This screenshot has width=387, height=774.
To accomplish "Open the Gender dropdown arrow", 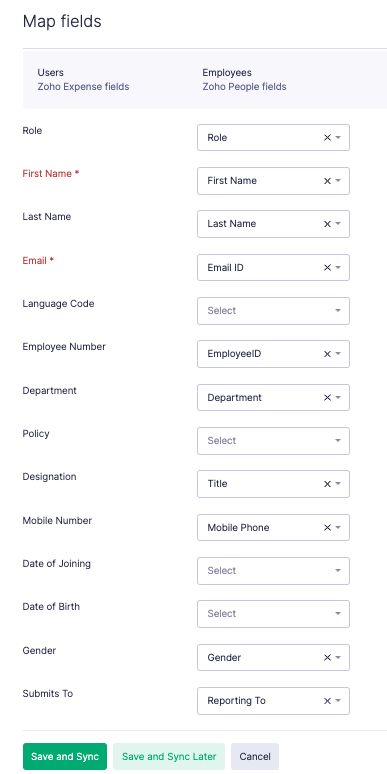I will point(338,658).
